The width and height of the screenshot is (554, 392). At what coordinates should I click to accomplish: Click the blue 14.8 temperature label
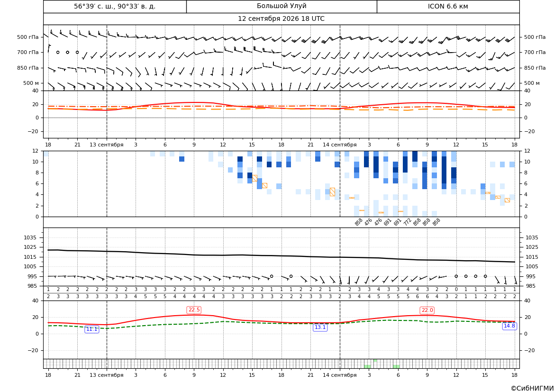point(509,326)
